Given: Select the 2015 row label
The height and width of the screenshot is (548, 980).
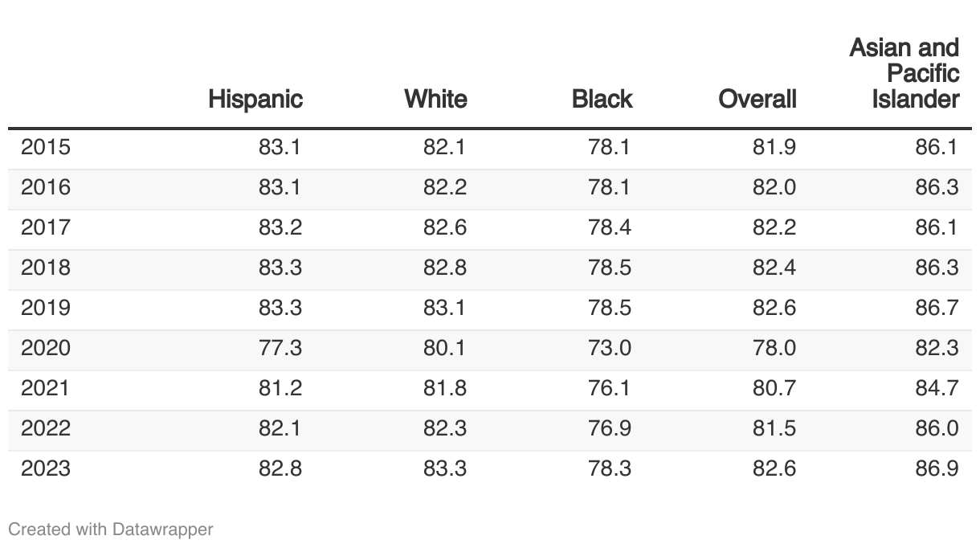Looking at the screenshot, I should 46,147.
